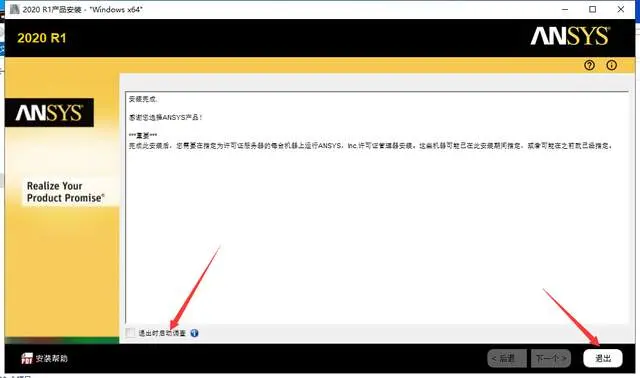This screenshot has height=378, width=640.
Task: Click the ANSYS logo in left sidebar
Action: pos(49,113)
